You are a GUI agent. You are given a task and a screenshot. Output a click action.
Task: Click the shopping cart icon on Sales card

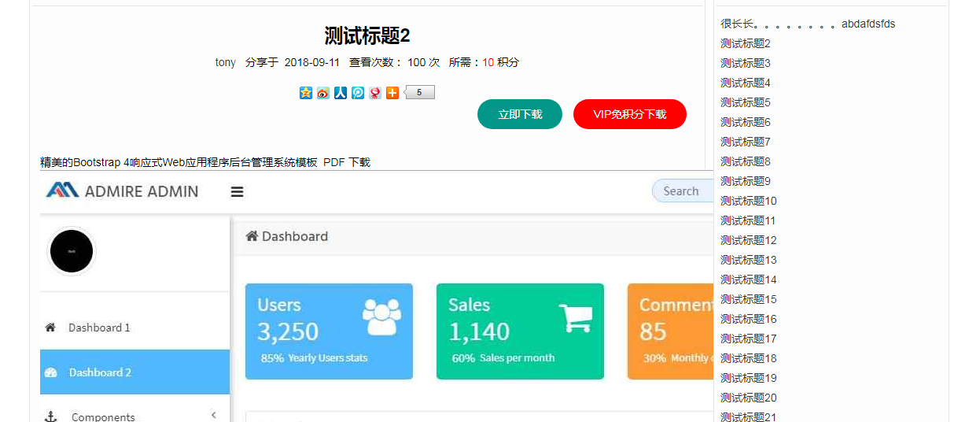(576, 318)
